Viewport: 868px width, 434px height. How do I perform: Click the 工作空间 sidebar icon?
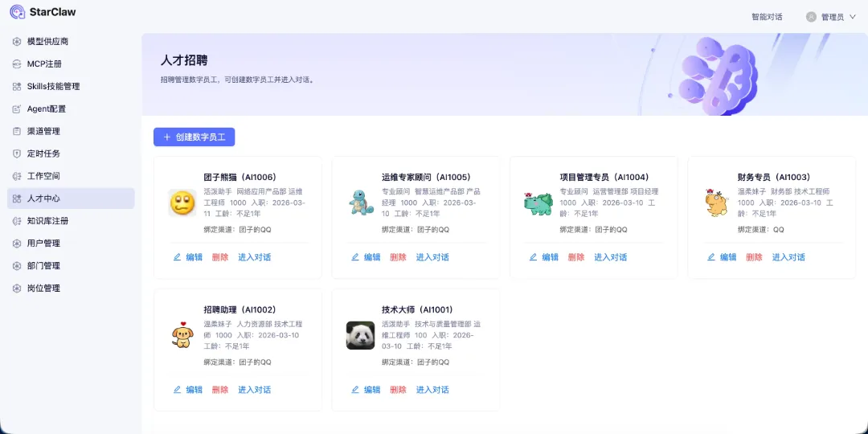(17, 176)
